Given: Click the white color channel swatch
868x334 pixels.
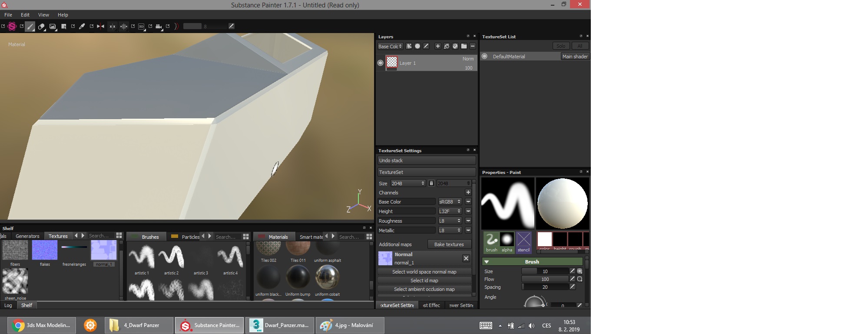Looking at the screenshot, I should [x=544, y=240].
